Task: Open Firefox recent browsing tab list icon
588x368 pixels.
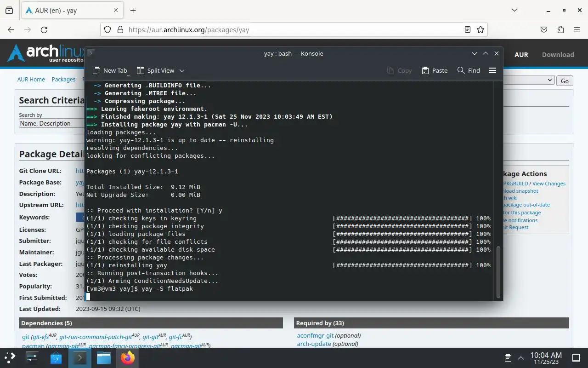Action: pyautogui.click(x=9, y=10)
